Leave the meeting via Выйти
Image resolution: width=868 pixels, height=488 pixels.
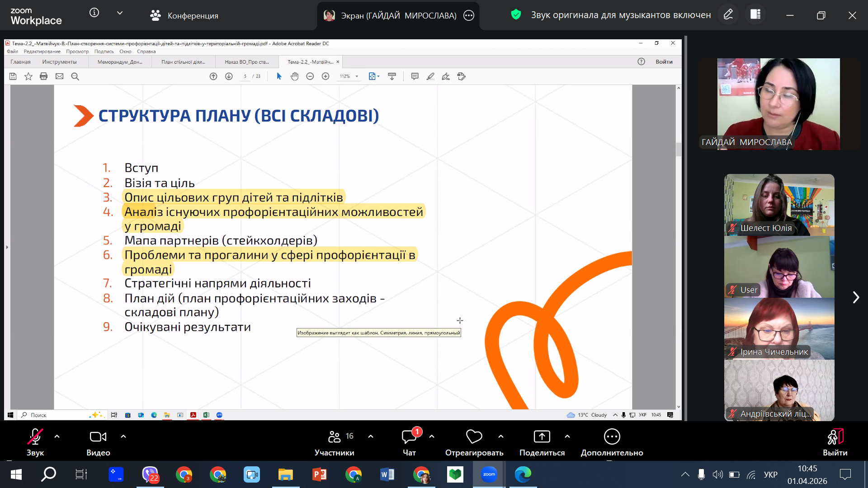tap(835, 437)
